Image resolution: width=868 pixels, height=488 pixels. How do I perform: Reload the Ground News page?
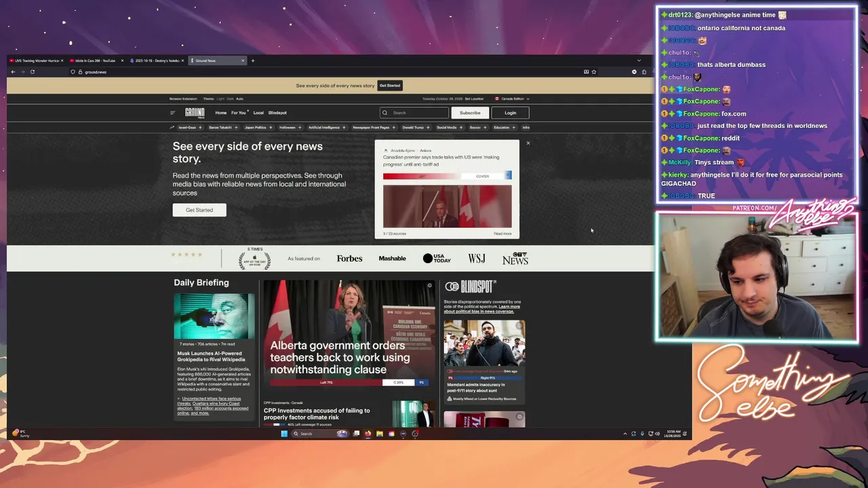click(32, 72)
